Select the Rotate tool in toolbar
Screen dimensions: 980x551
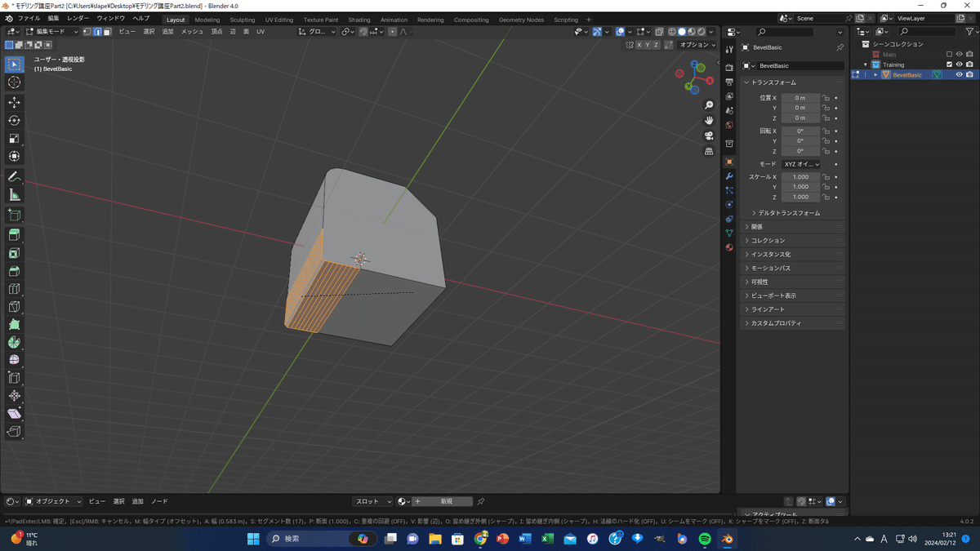[14, 120]
